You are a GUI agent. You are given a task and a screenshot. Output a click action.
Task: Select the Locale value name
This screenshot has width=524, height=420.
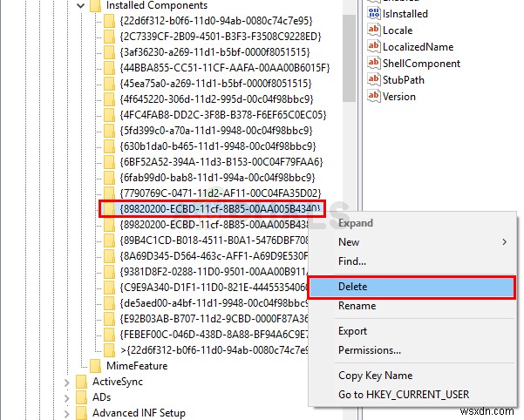tap(398, 30)
